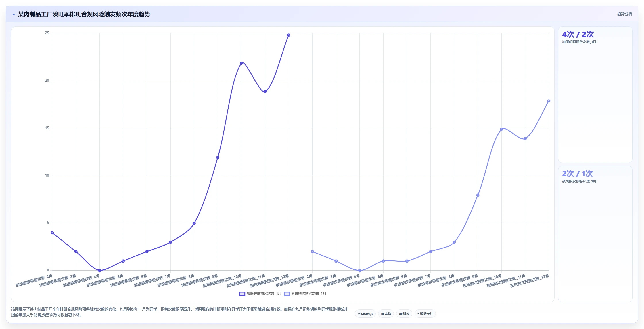
Task: Click the icon inside the Chart.js tag
Action: (359, 314)
